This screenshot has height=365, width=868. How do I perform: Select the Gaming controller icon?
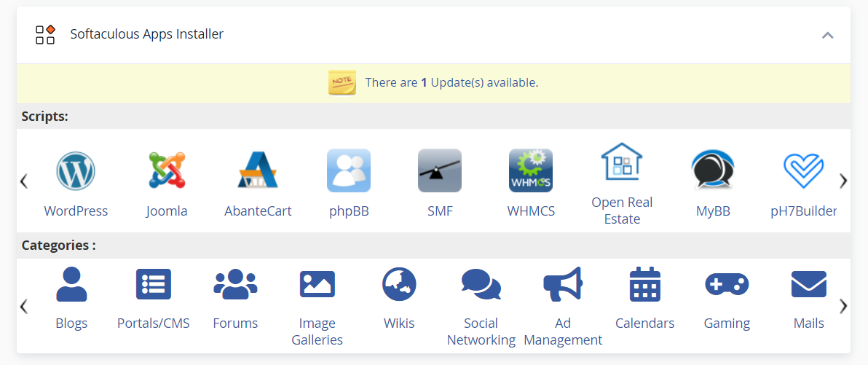point(727,284)
